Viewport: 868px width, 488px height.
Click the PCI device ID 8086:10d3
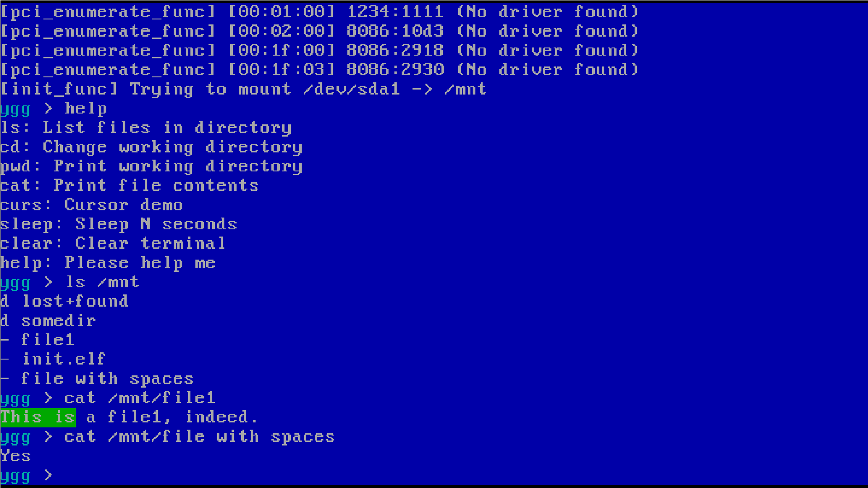tap(395, 31)
